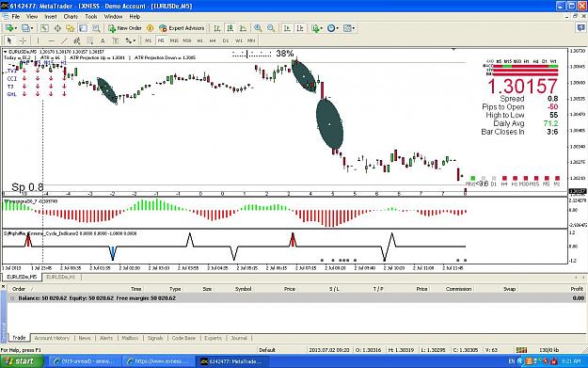Expand the New Chart dropdown arrow

point(15,28)
